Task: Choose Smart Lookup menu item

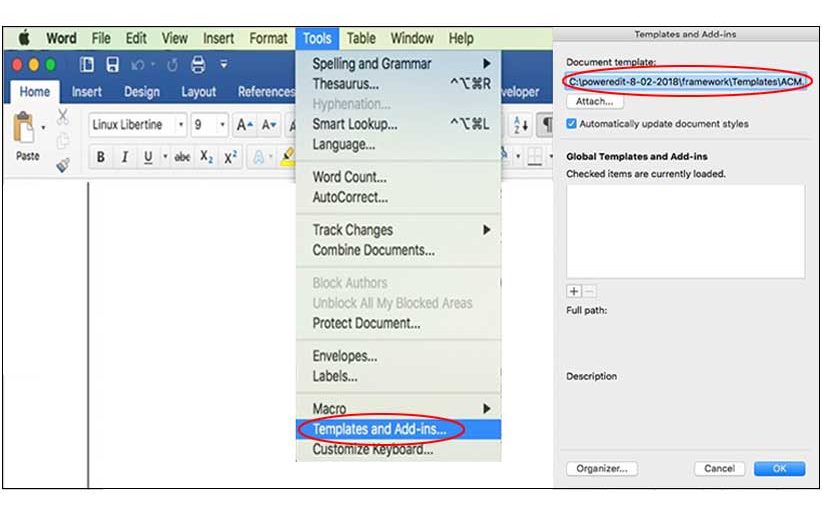Action: (398, 124)
